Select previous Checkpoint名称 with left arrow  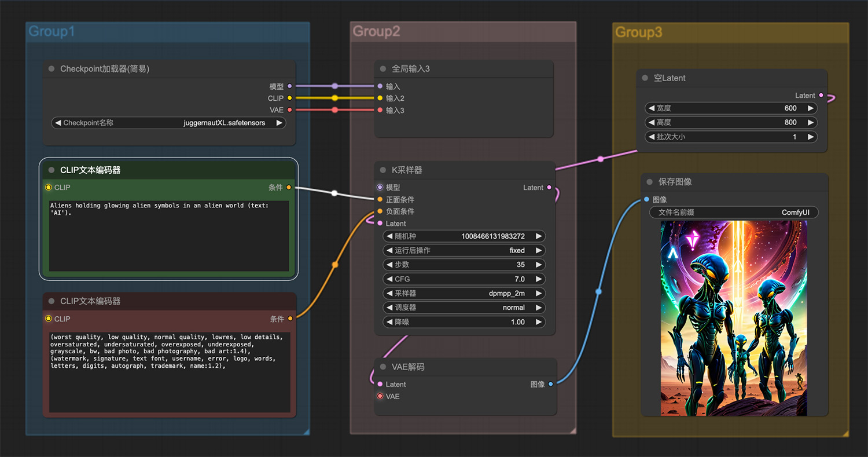coord(58,123)
